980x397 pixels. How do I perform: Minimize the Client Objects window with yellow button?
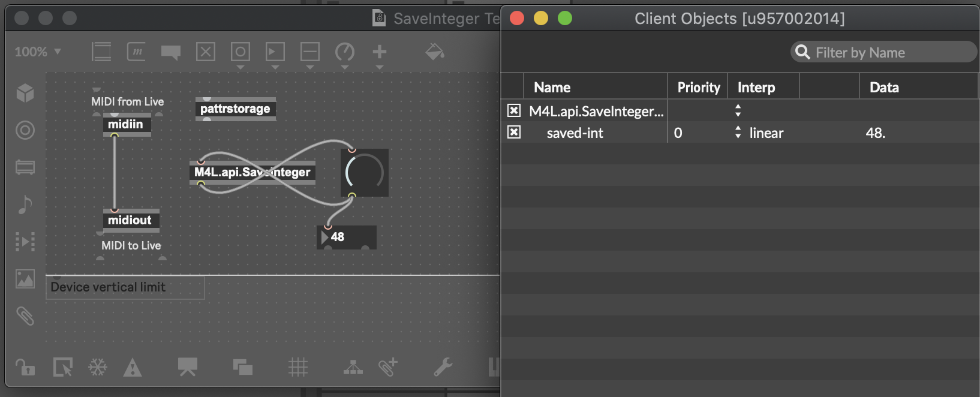coord(541,19)
